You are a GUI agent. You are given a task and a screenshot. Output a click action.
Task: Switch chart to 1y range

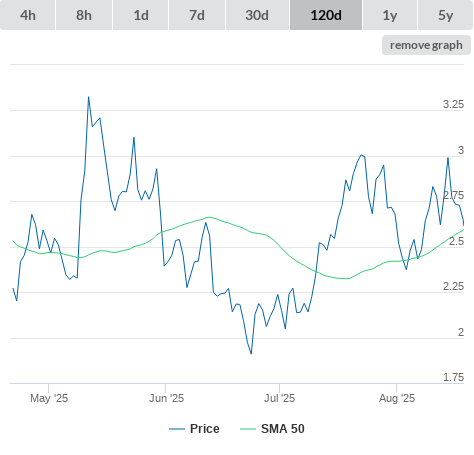pos(390,15)
